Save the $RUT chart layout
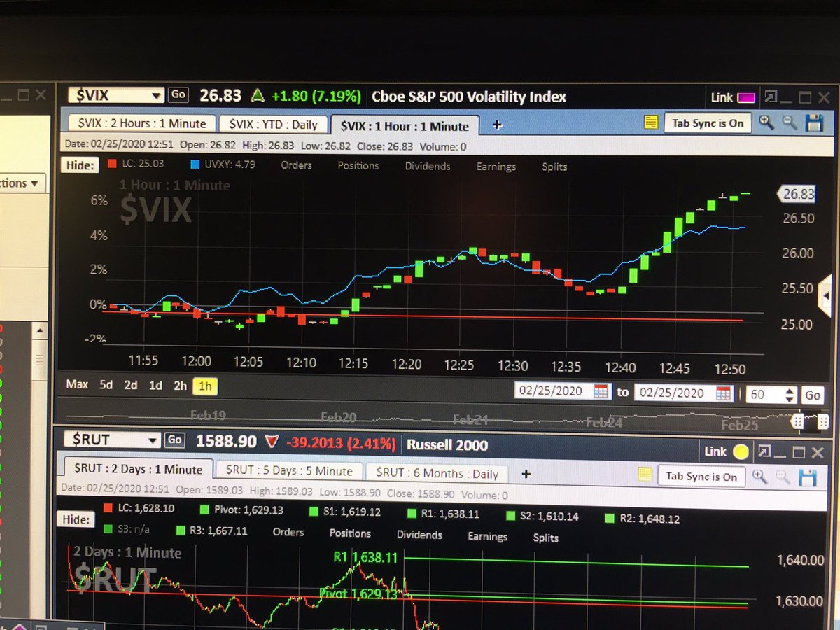The height and width of the screenshot is (630, 840). click(x=808, y=479)
